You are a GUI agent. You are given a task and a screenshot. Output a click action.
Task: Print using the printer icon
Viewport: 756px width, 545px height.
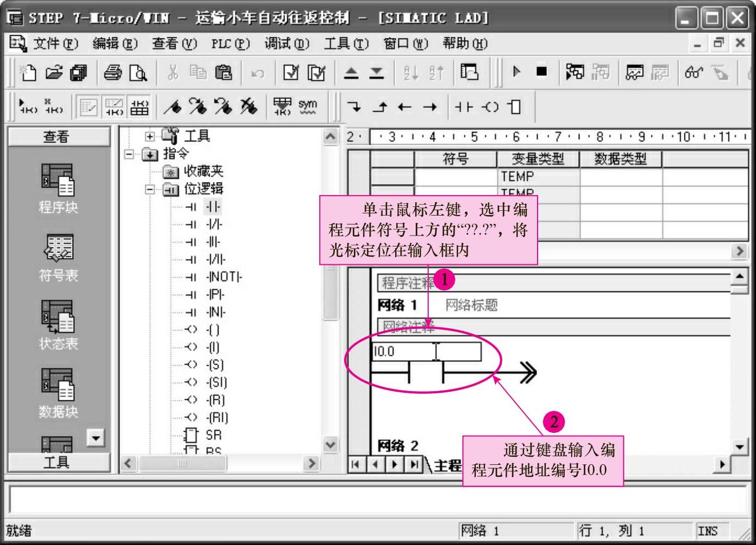113,72
